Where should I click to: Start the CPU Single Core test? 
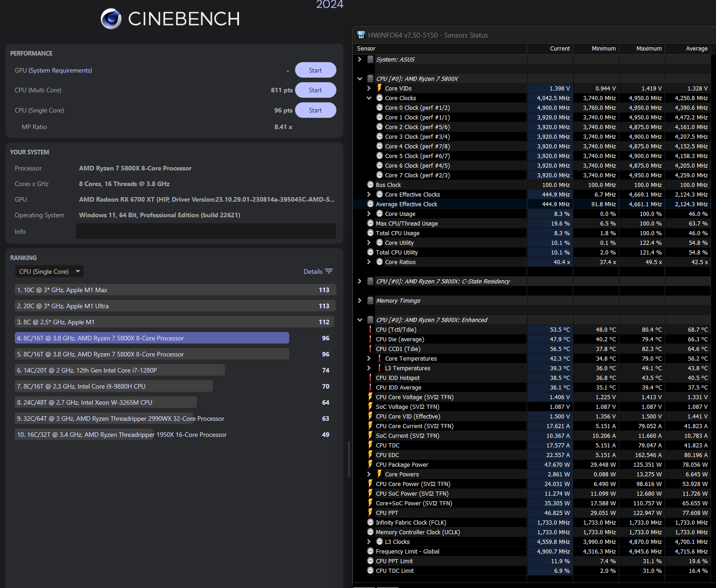coord(315,110)
